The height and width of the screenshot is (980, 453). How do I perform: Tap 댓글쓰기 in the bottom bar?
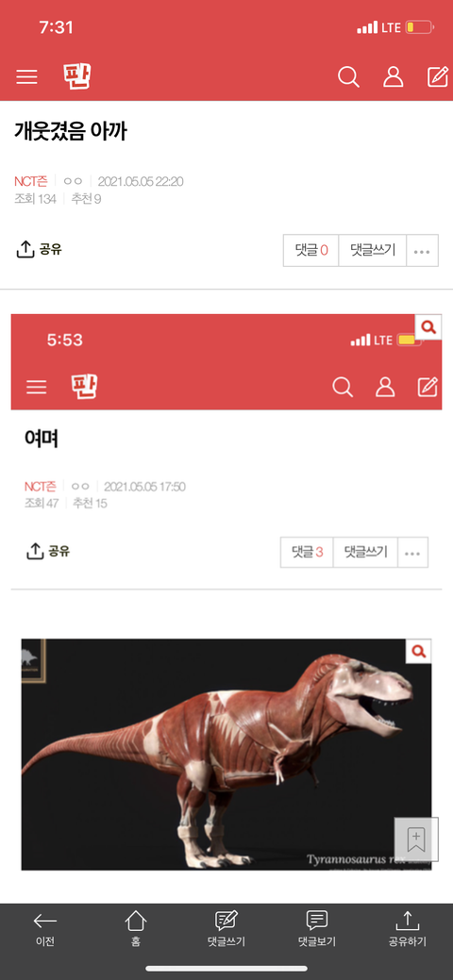226,929
